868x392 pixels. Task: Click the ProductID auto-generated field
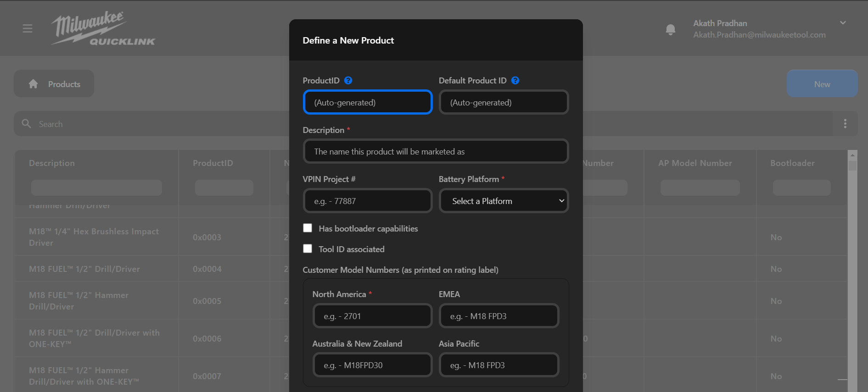click(x=368, y=102)
